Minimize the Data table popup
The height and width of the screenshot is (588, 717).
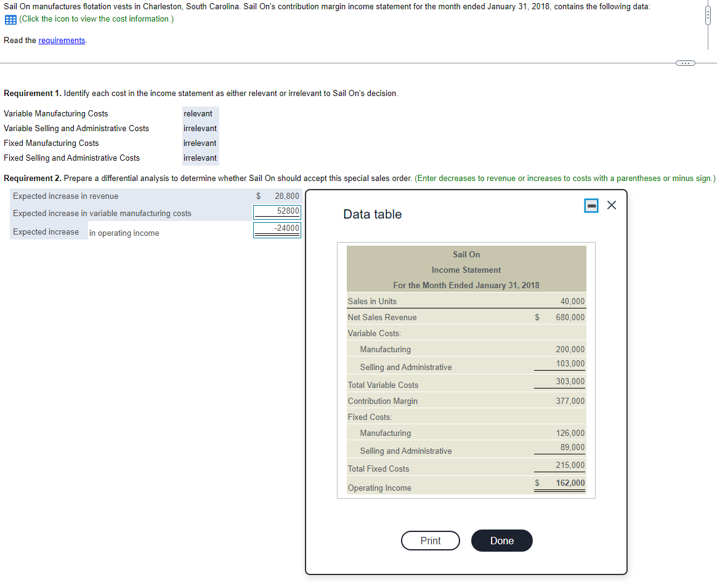(x=591, y=205)
